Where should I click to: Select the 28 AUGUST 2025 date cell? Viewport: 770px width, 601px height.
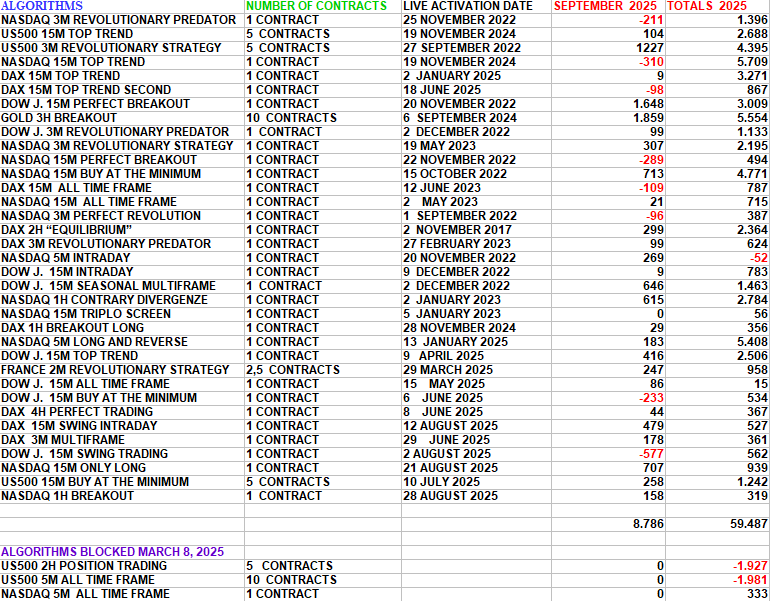pos(451,496)
